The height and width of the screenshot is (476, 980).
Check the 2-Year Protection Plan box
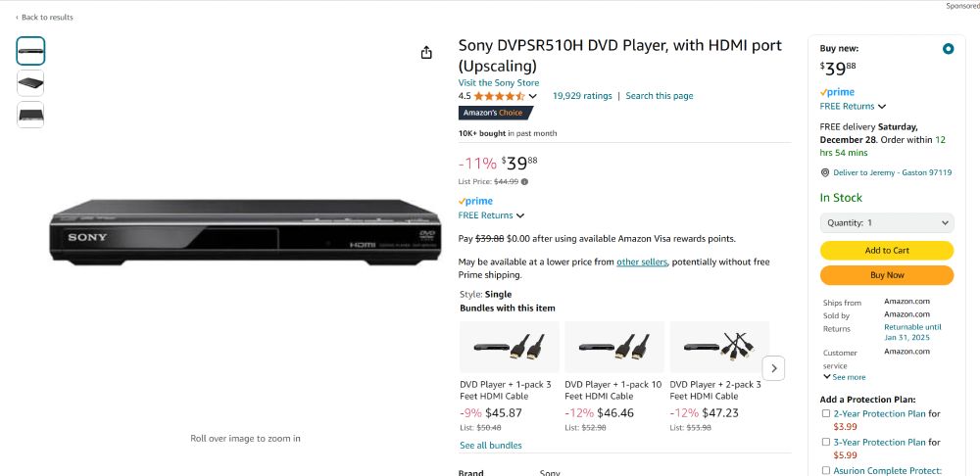pyautogui.click(x=825, y=413)
